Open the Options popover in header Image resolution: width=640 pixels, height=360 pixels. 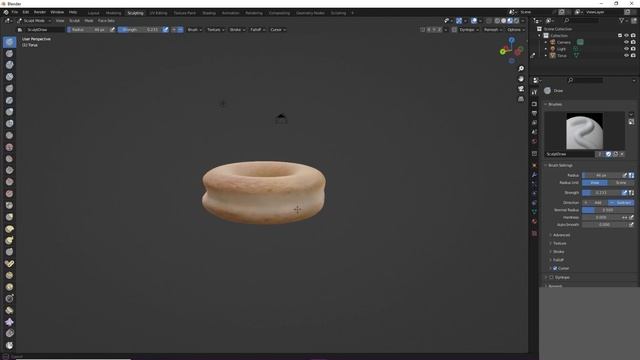tap(515, 29)
